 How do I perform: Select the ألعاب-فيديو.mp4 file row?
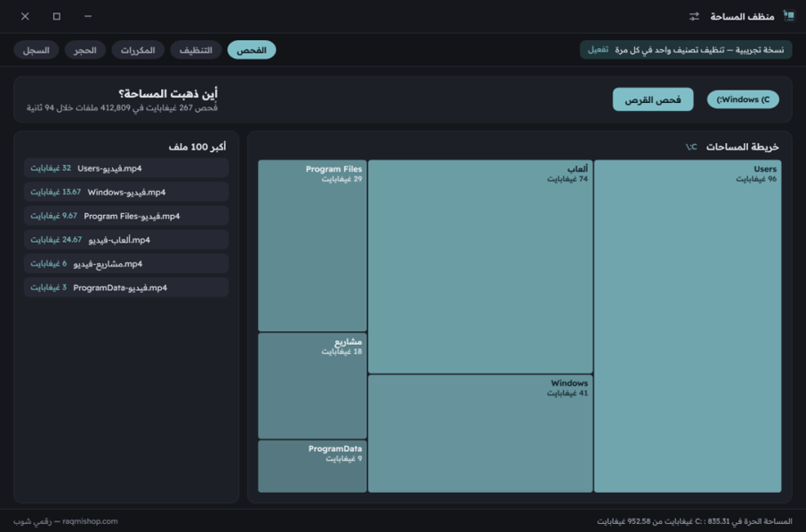coord(126,239)
